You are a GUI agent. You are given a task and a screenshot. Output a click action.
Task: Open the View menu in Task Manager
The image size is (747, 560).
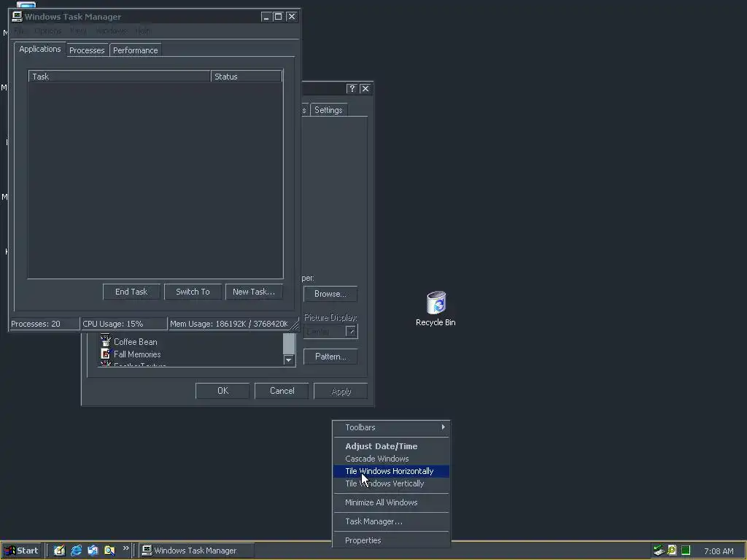tap(79, 31)
